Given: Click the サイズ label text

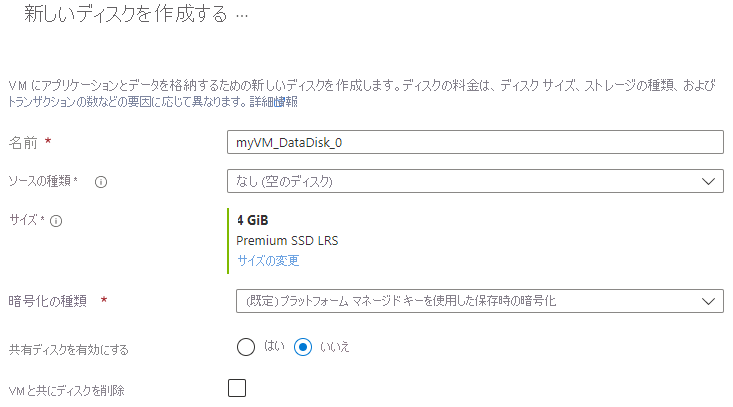Looking at the screenshot, I should click(x=23, y=220).
